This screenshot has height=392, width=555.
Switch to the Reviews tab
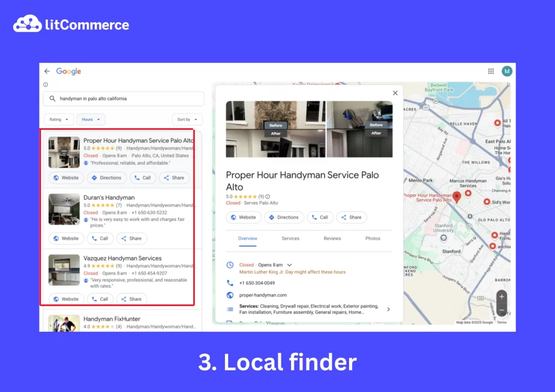(332, 239)
